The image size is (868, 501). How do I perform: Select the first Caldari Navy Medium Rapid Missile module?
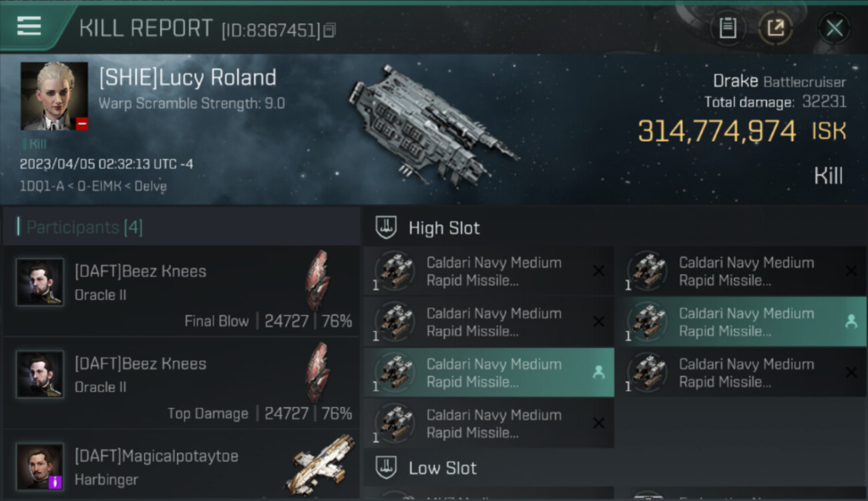(x=488, y=271)
